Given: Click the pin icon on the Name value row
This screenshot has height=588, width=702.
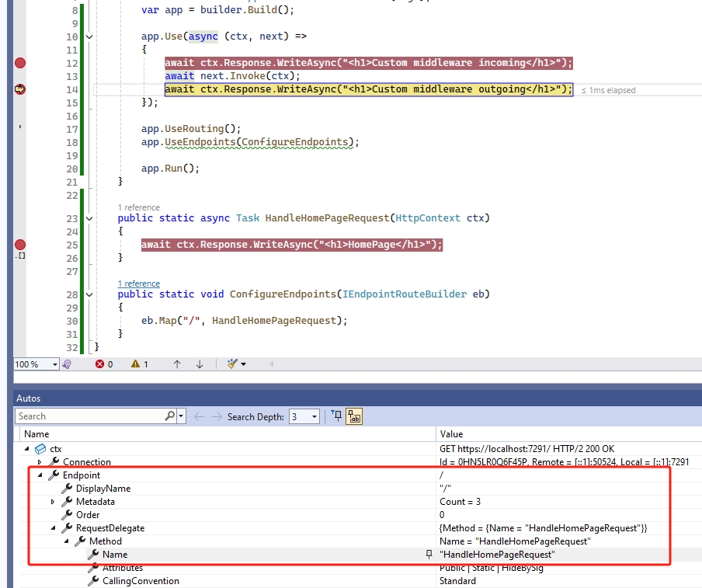Looking at the screenshot, I should click(x=428, y=555).
